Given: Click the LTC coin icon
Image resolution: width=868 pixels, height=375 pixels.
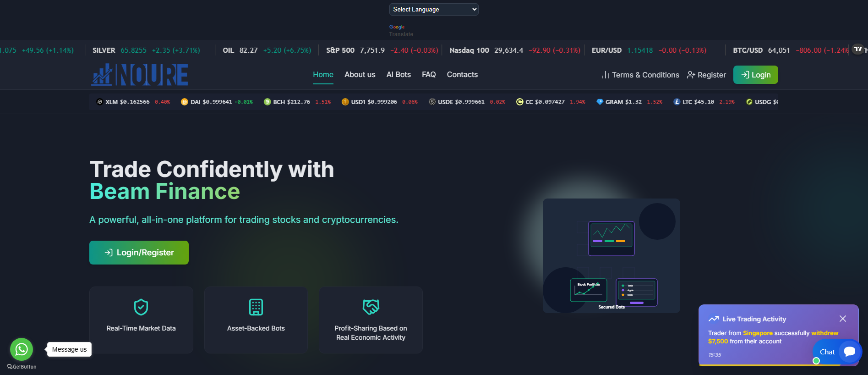Looking at the screenshot, I should click(677, 102).
